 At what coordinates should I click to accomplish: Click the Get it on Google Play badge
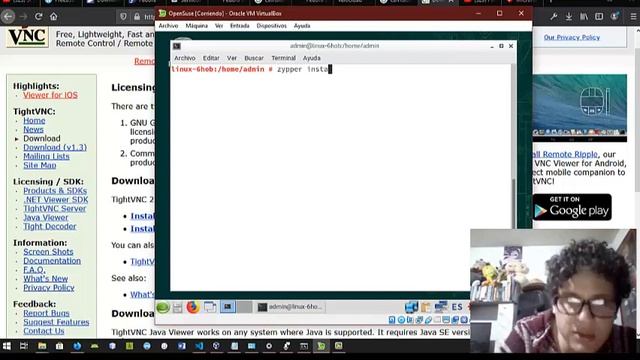pos(572,207)
